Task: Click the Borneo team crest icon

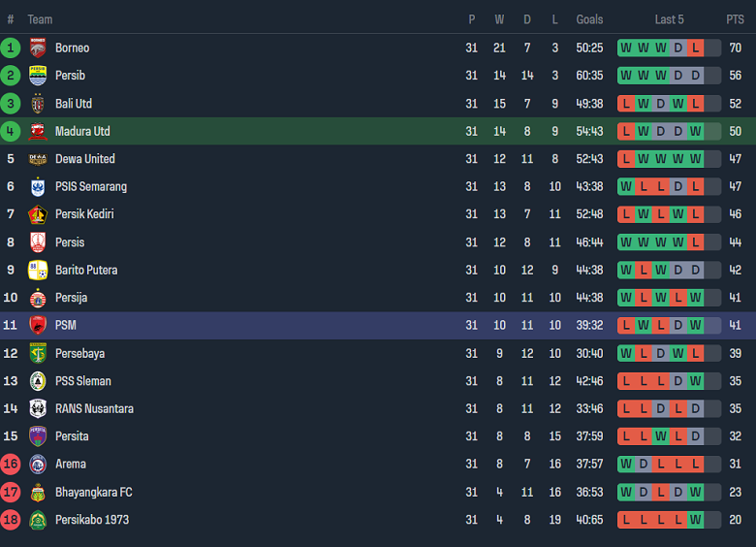Action: pyautogui.click(x=38, y=48)
